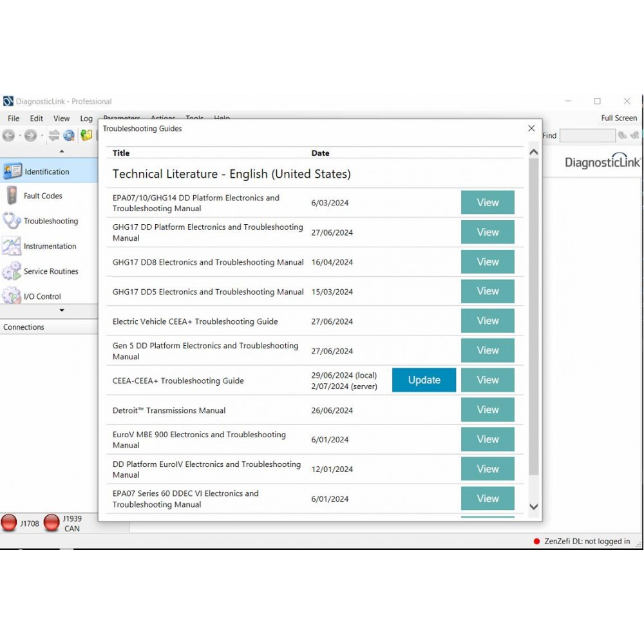Screen dimensions: 644x644
Task: Click the J1939 CAN red status light
Action: click(52, 523)
